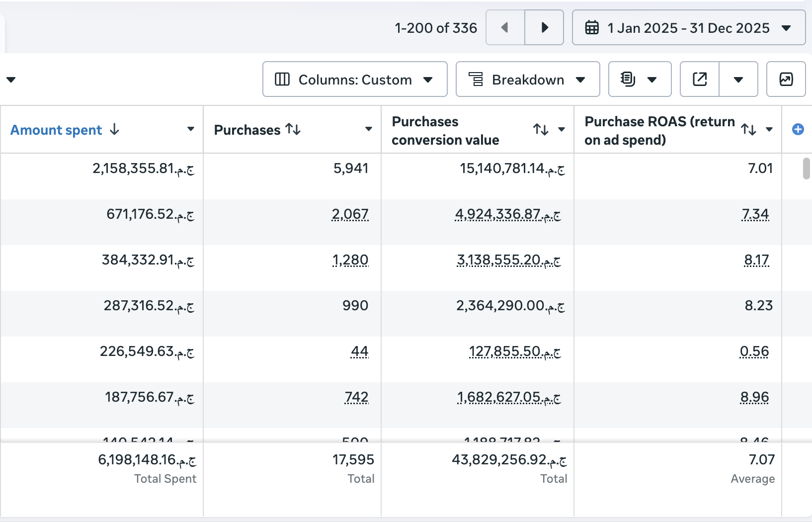Click purchases value 2,067

[x=350, y=214]
